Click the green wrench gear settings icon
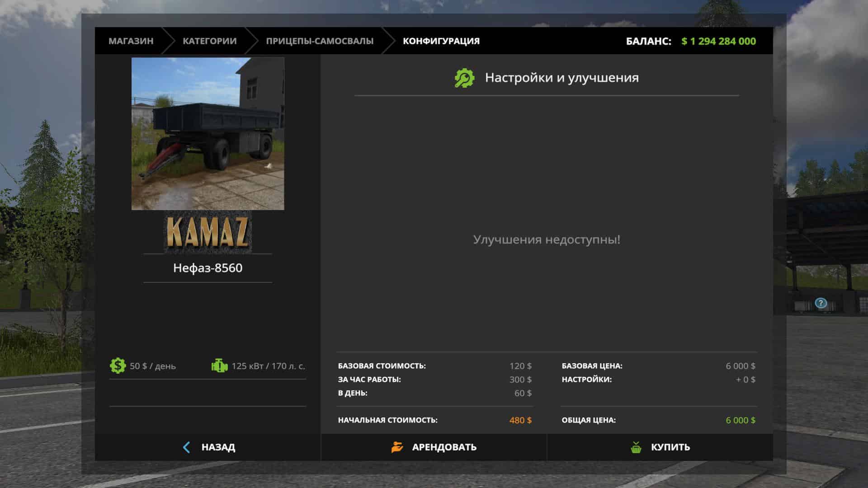Screen dimensions: 868x488 click(x=464, y=78)
